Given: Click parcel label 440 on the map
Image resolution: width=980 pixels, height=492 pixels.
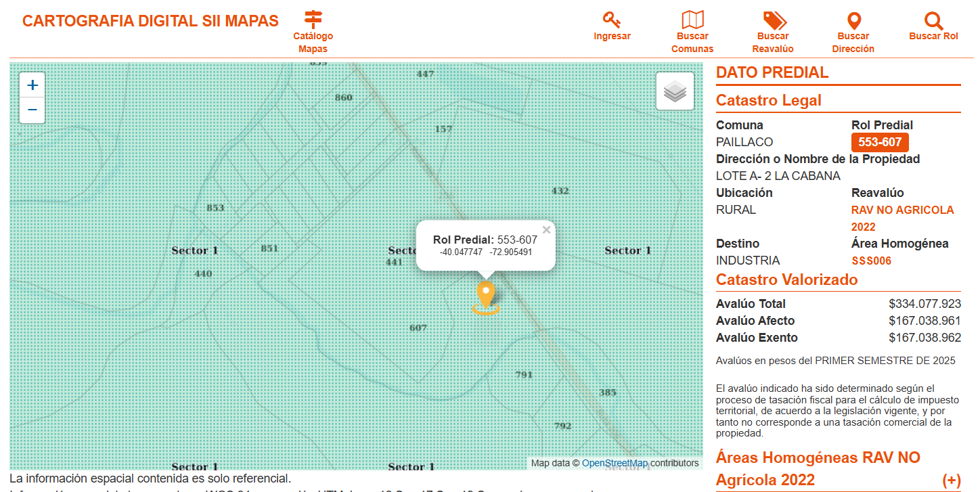Looking at the screenshot, I should 203,274.
